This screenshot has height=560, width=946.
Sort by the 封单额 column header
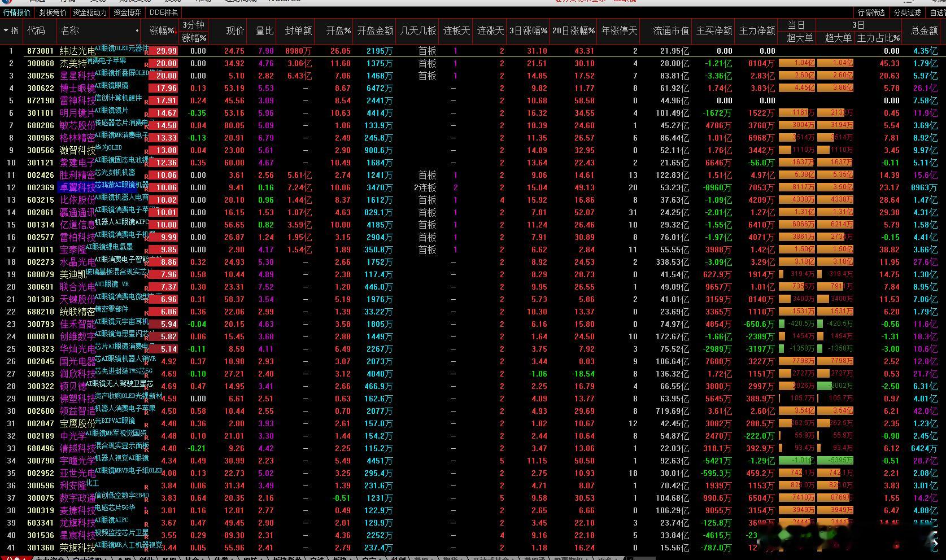[x=298, y=30]
